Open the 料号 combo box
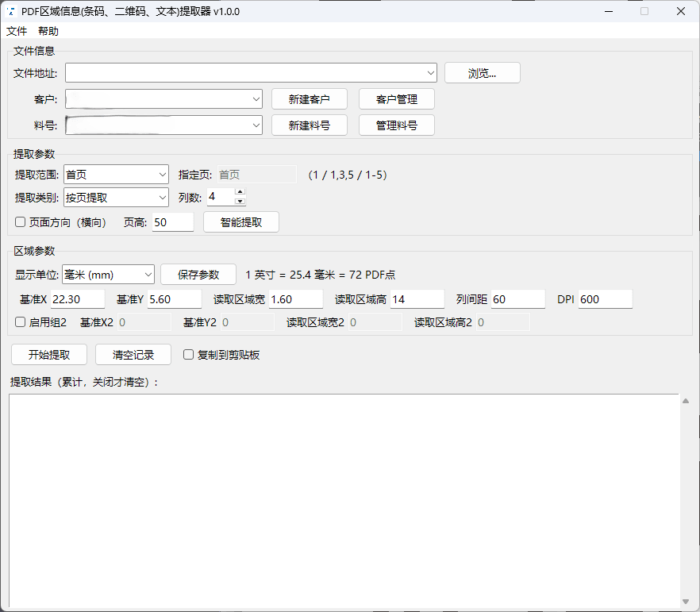Viewport: 700px width, 612px height. (163, 125)
